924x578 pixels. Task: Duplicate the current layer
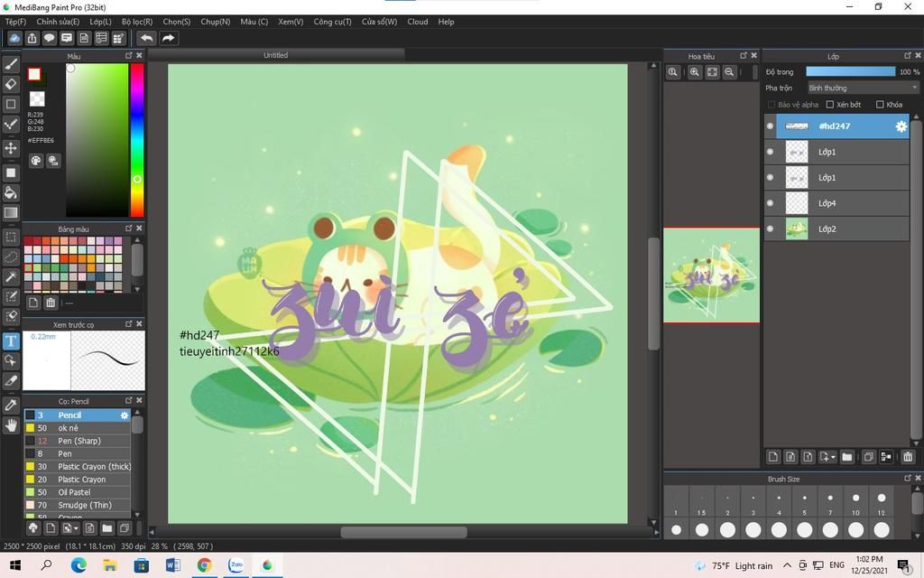(x=868, y=456)
